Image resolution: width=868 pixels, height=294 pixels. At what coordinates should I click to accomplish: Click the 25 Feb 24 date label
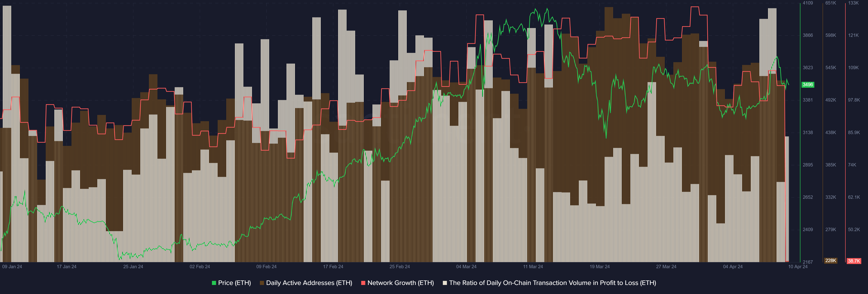400,267
